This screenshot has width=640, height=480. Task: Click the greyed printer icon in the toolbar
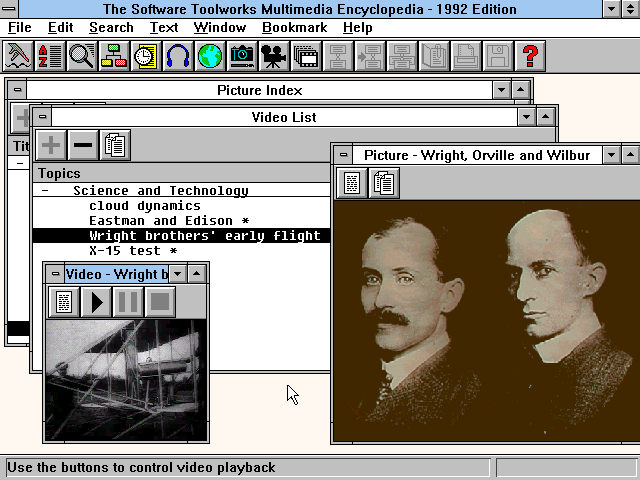pos(466,56)
